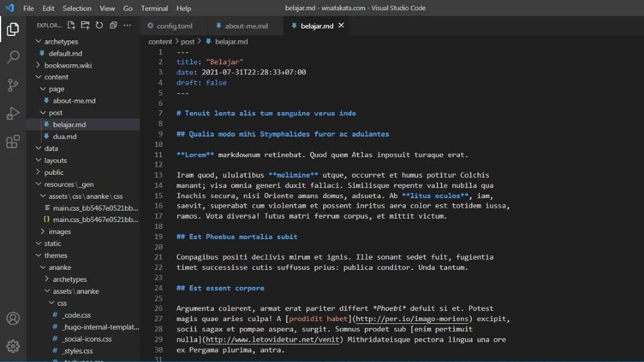Expand the public folder

coord(38,172)
